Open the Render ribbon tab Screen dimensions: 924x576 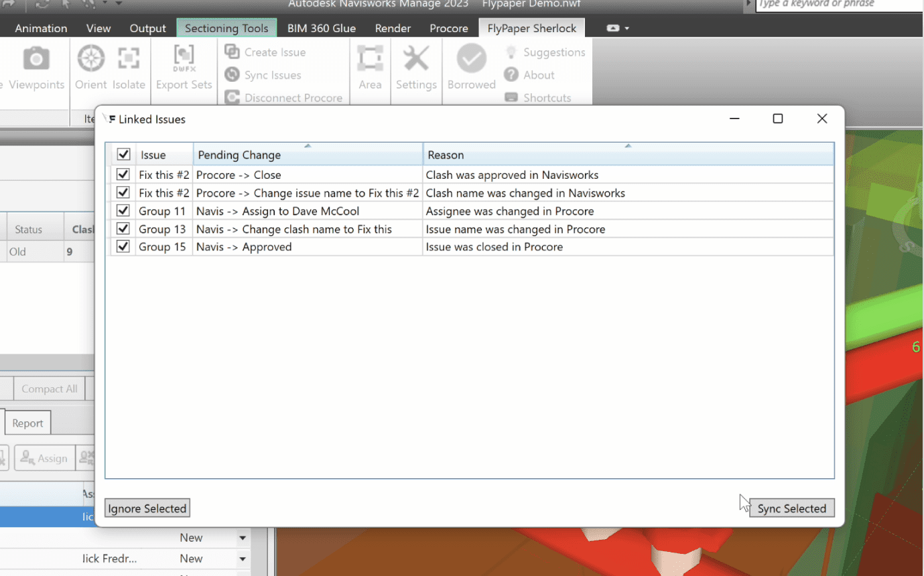tap(393, 28)
